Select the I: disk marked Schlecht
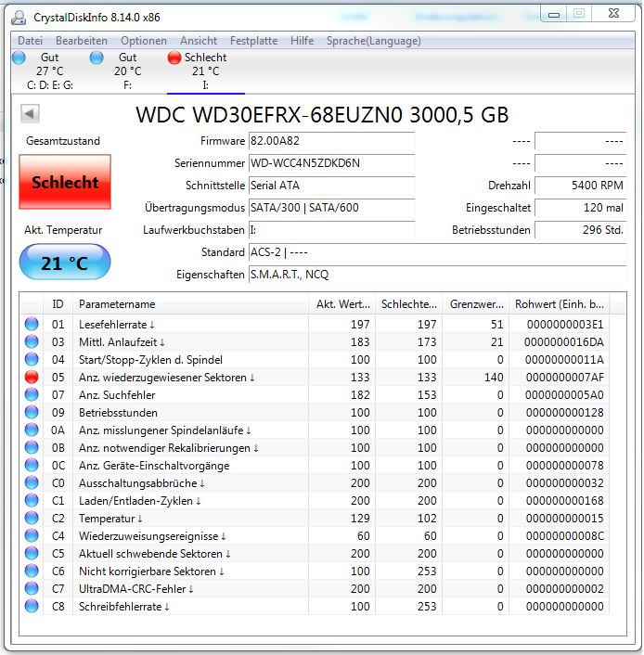Image resolution: width=644 pixels, height=655 pixels. pos(205,71)
